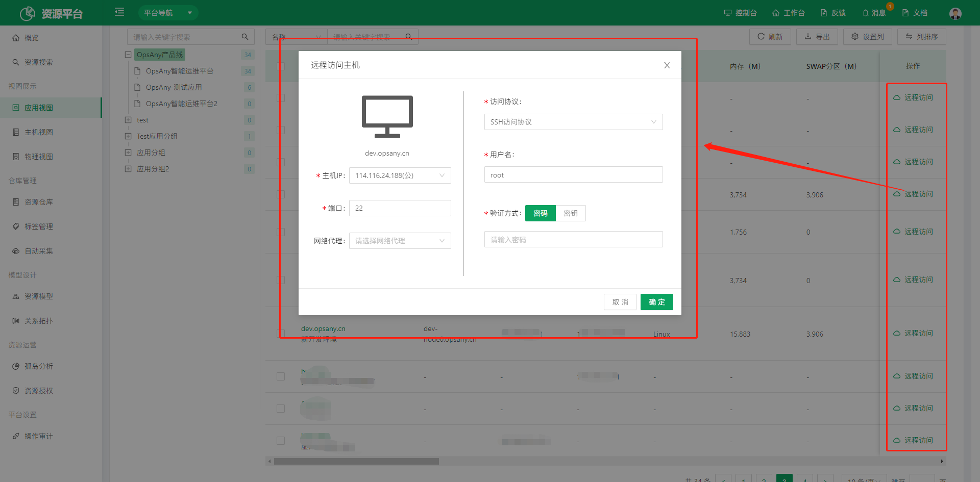Click the 用户名 root input field
The image size is (980, 482).
click(574, 175)
